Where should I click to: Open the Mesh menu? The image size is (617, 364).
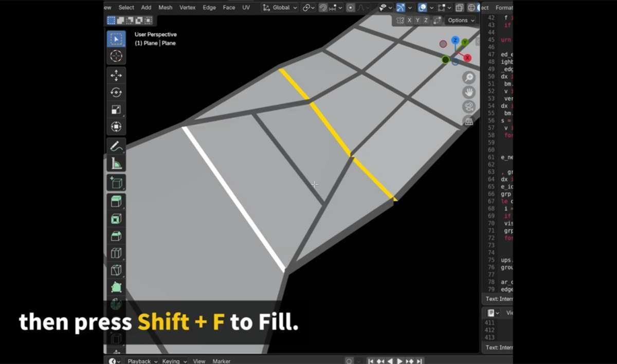165,8
